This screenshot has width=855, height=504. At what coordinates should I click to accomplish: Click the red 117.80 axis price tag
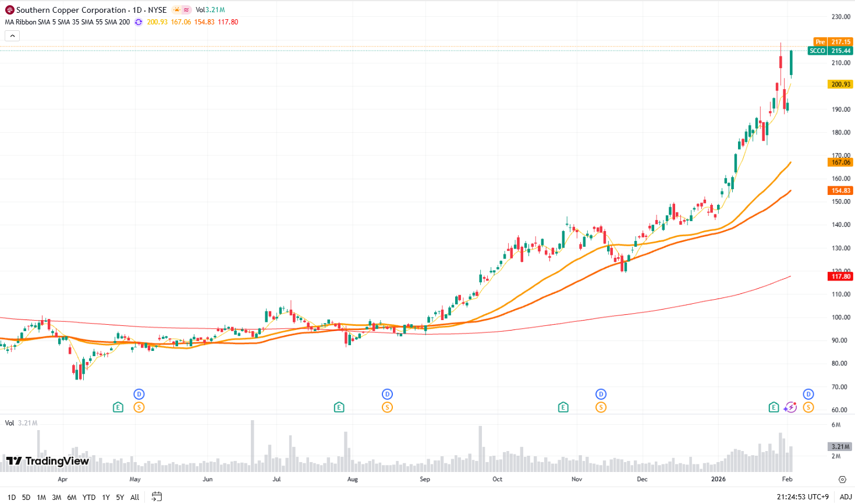click(840, 276)
